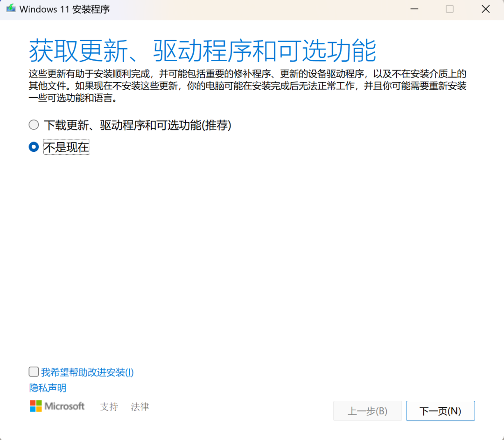The width and height of the screenshot is (504, 440).
Task: Close the Windows 11 安装程序 window
Action: [486, 9]
